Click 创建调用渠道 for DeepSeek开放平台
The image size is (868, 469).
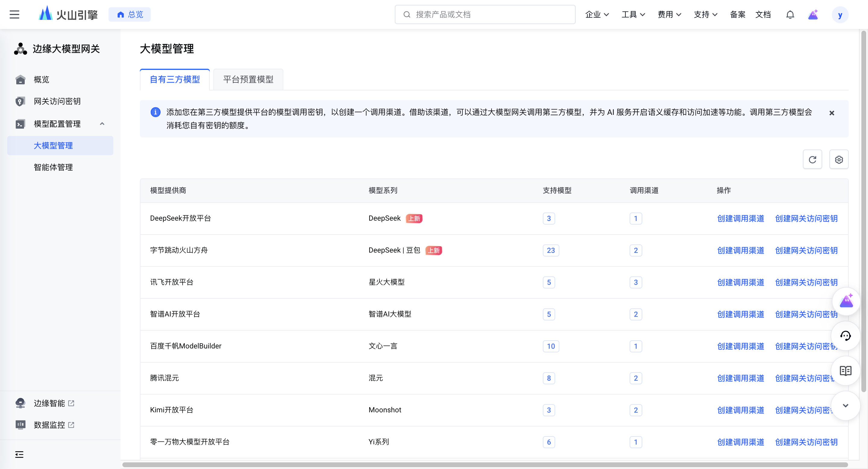[740, 218]
